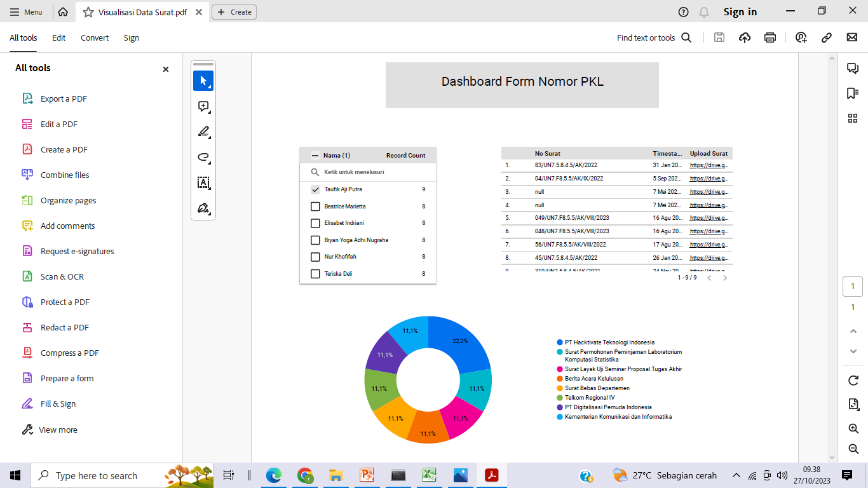Click the print icon in top toolbar
This screenshot has width=868, height=488.
(x=770, y=37)
